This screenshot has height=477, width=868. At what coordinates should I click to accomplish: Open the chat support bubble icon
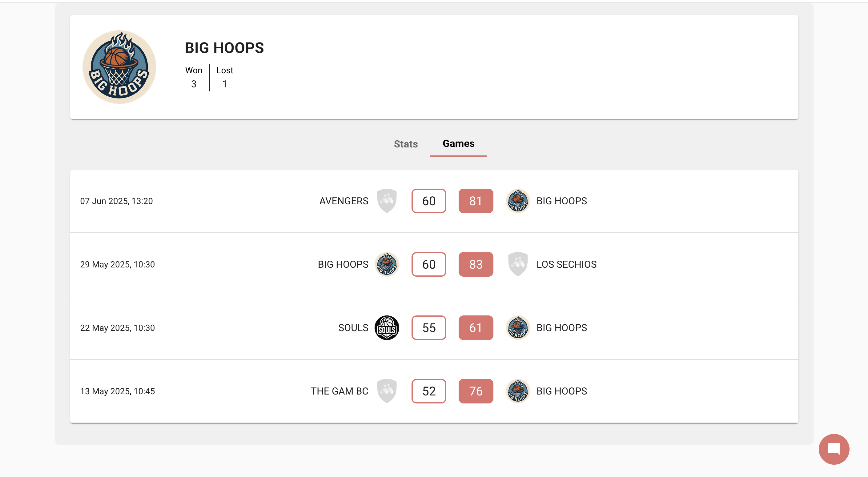tap(834, 449)
